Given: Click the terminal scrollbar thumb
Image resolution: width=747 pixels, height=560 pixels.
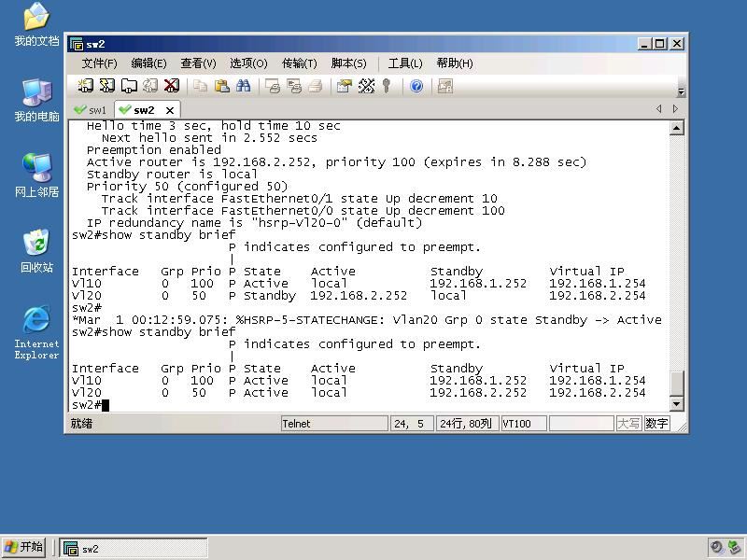Looking at the screenshot, I should 676,384.
